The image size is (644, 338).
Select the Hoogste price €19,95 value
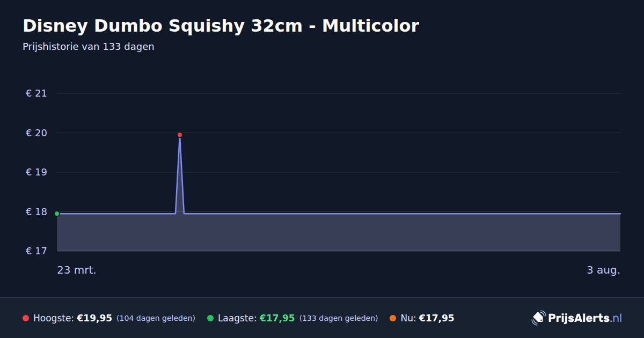click(x=94, y=318)
